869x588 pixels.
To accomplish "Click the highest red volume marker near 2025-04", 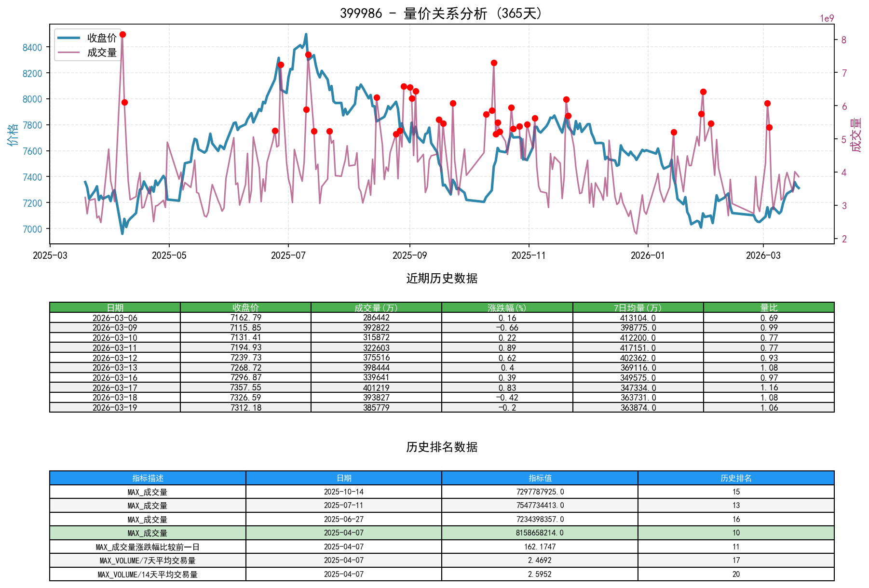I will (122, 34).
